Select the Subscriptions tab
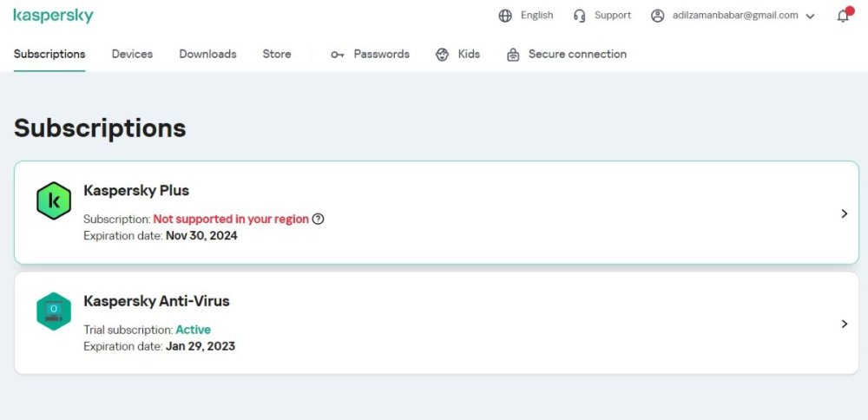868x420 pixels. [49, 54]
